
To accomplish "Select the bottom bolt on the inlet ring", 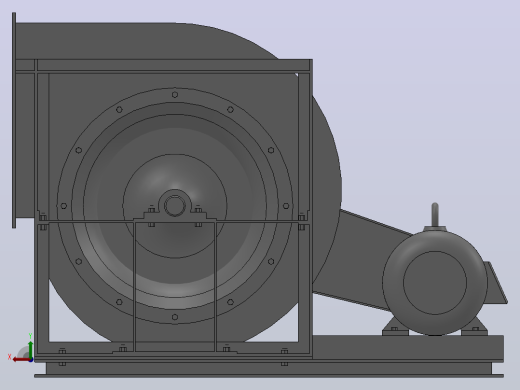I will [x=175, y=317].
